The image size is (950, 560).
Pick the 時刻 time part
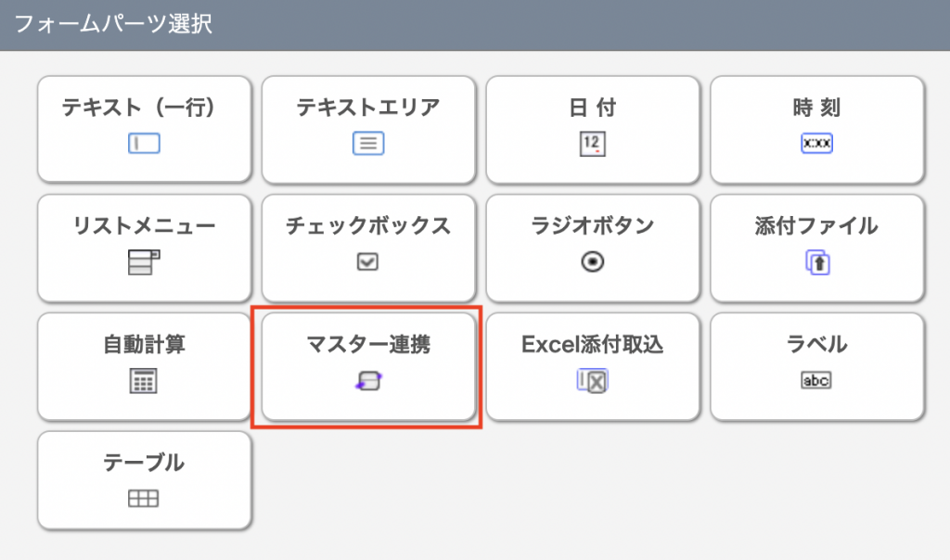(816, 129)
